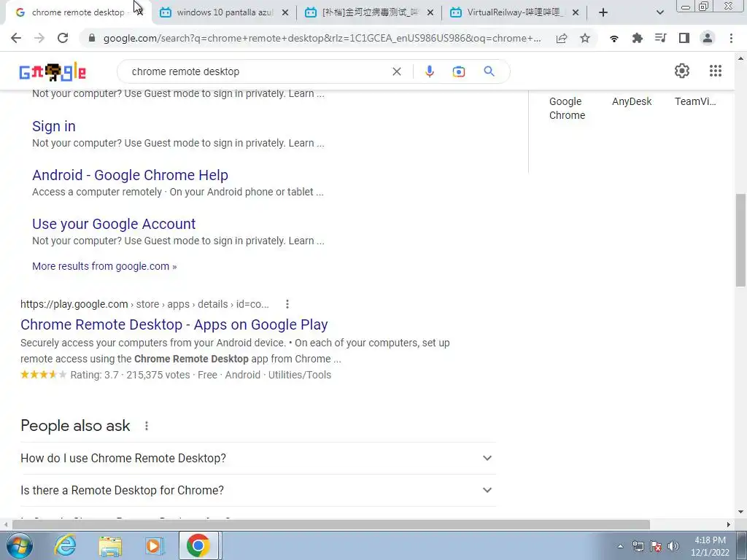Viewport: 747px width, 560px height.
Task: Open network icon in system tray
Action: (638, 546)
